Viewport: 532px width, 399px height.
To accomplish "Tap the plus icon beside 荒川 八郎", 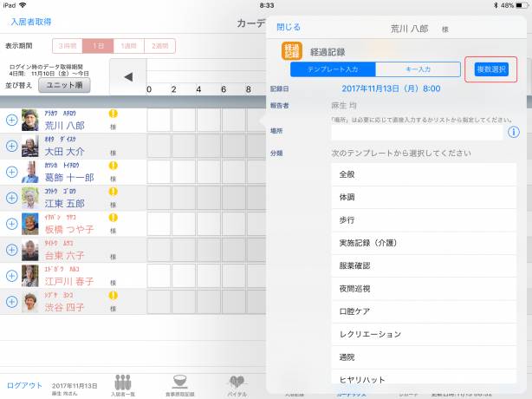I will [12, 120].
